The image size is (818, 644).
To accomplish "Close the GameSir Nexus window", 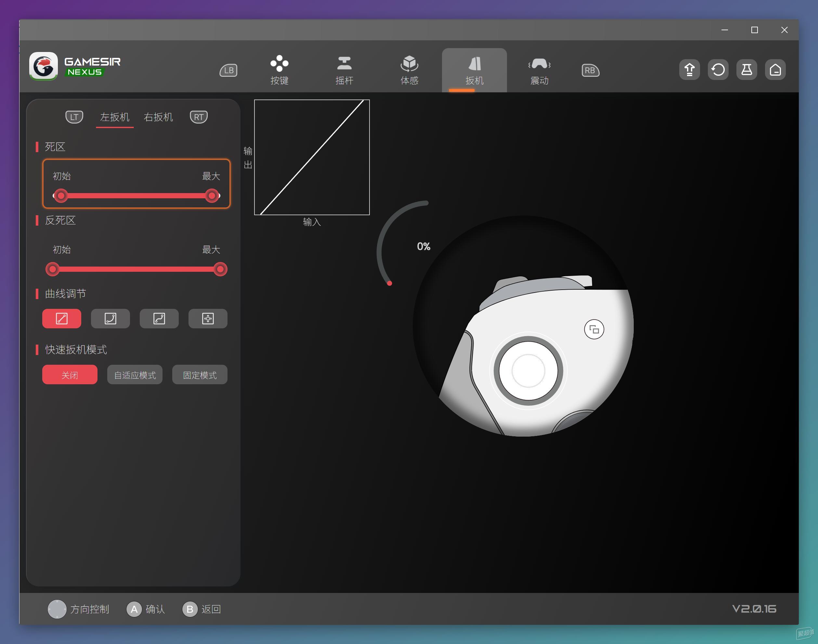I will pos(784,30).
